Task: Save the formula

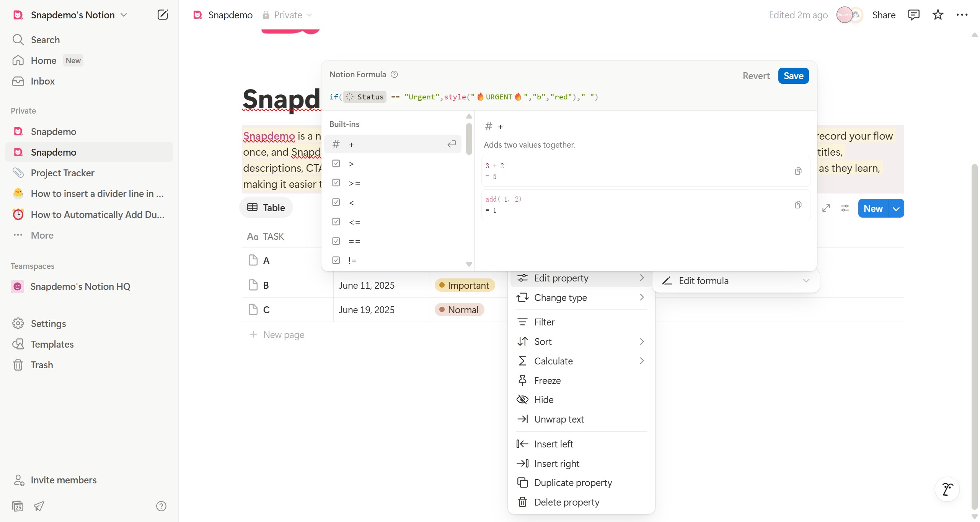Action: pos(793,76)
